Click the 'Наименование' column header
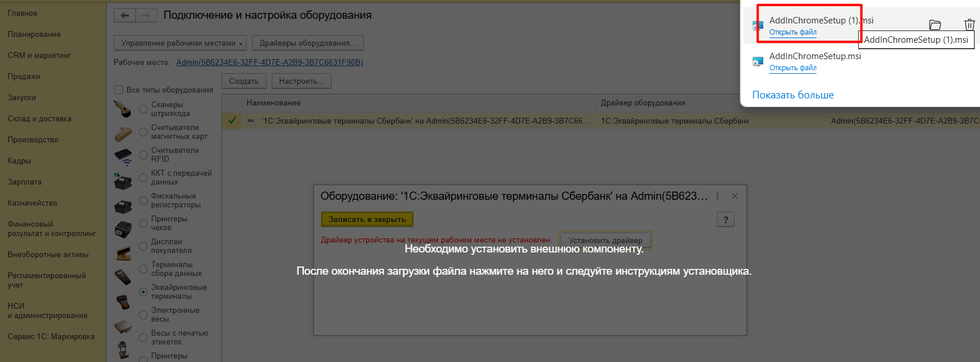The image size is (980, 362). coord(274,103)
